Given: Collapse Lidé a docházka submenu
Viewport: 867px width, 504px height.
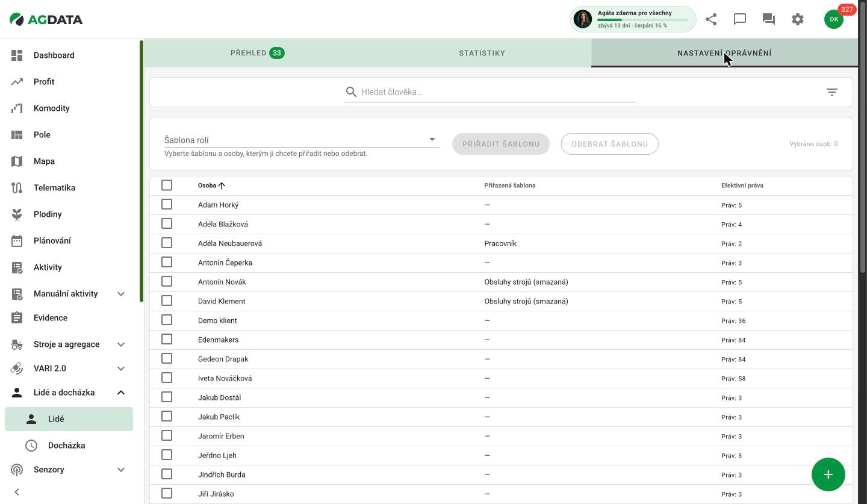Looking at the screenshot, I should (x=121, y=393).
